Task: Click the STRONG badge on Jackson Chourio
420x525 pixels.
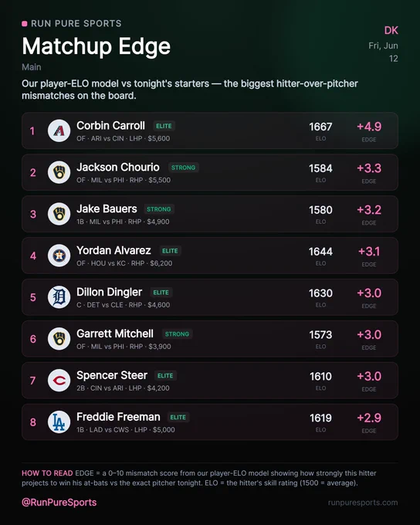Action: tap(183, 168)
